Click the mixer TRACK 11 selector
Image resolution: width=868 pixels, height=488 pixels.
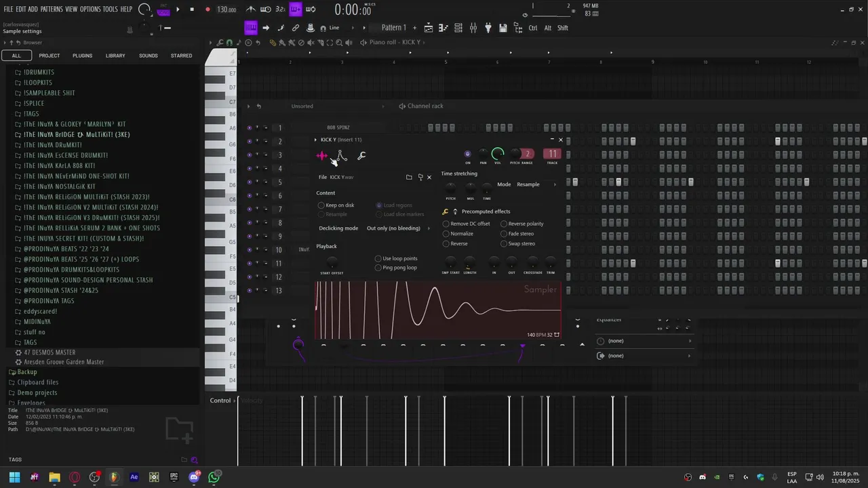[553, 154]
